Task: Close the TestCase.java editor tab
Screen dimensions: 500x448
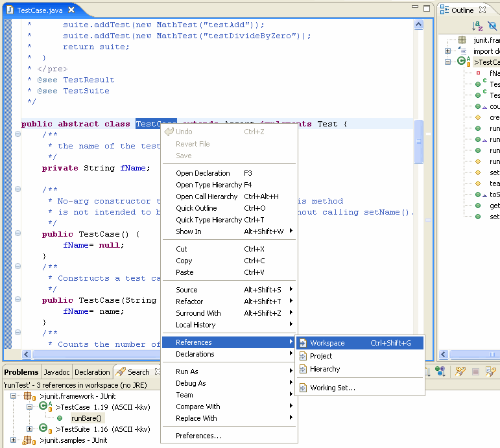Action: 71,10
